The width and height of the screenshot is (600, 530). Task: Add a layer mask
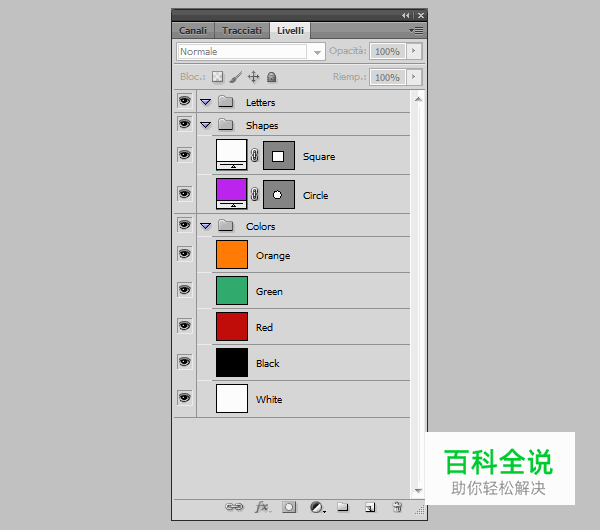pyautogui.click(x=289, y=507)
